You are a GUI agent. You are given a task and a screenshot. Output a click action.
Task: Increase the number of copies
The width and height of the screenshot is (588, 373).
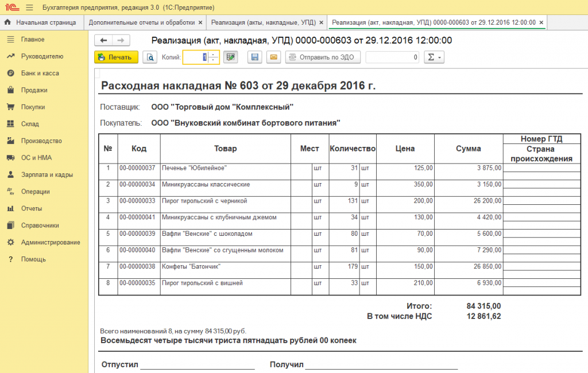point(213,55)
